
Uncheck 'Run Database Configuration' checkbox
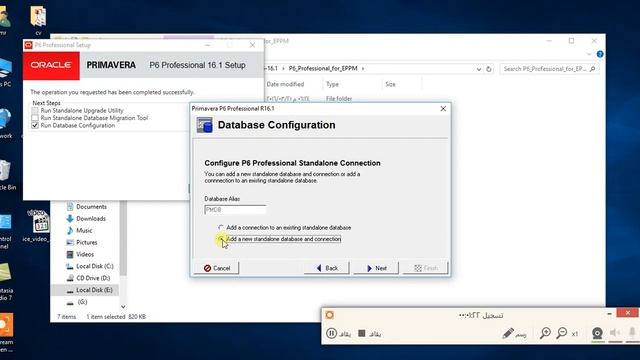pos(35,125)
